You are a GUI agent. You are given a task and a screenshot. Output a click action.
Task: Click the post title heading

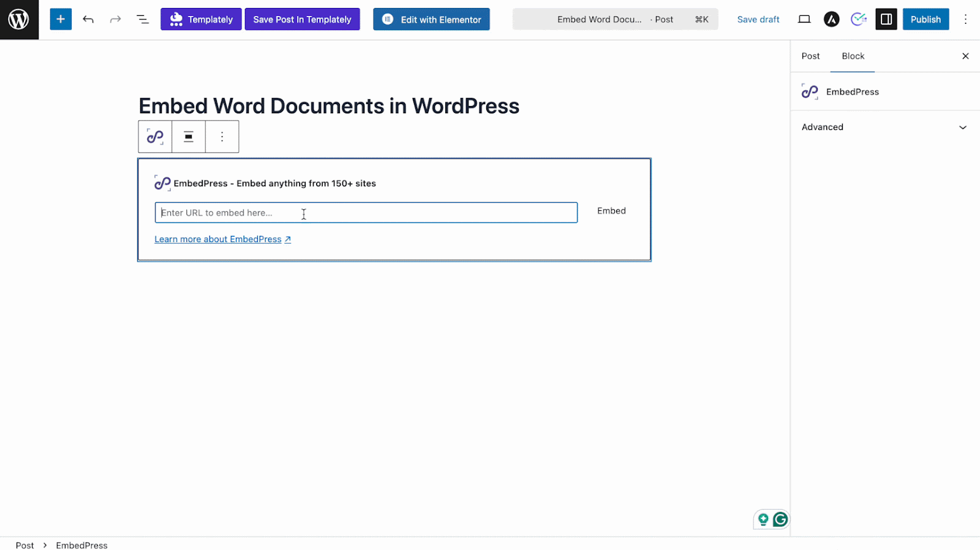tap(329, 106)
